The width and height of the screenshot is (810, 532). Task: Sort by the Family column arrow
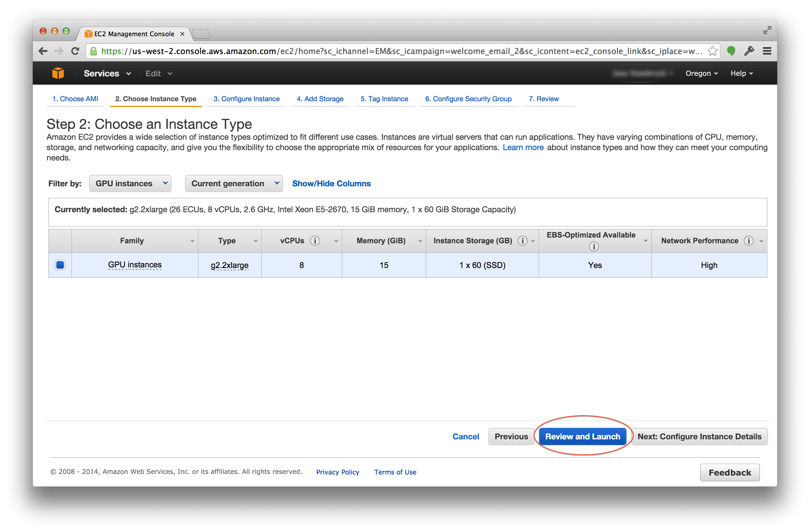click(x=192, y=242)
